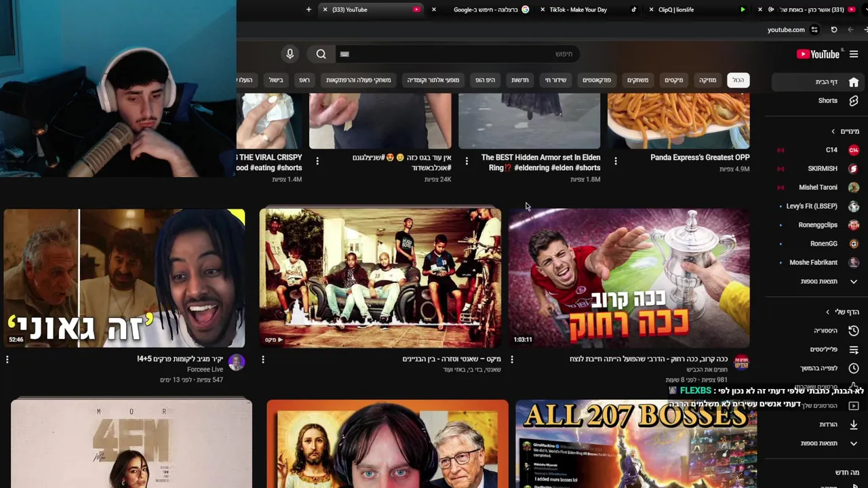Select the מוזיקה filter chip

707,80
